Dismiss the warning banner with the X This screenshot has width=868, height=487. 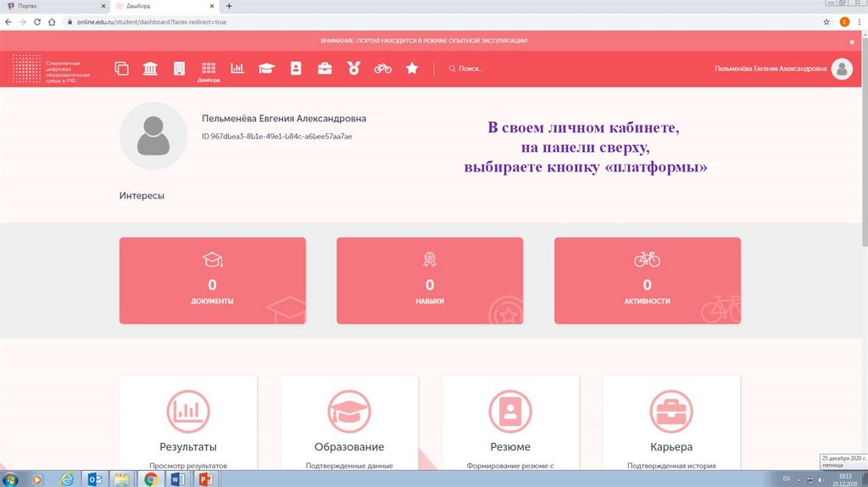pyautogui.click(x=853, y=41)
